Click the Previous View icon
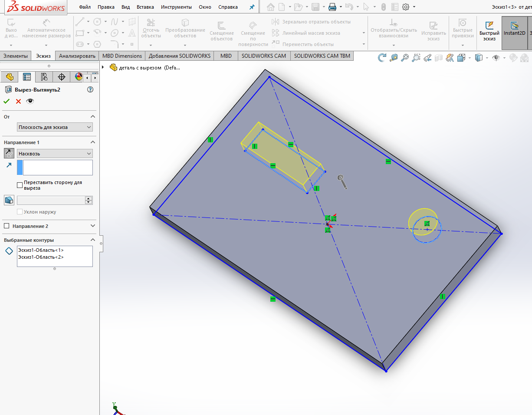Viewport: 532px width, 415px height. pos(427,57)
